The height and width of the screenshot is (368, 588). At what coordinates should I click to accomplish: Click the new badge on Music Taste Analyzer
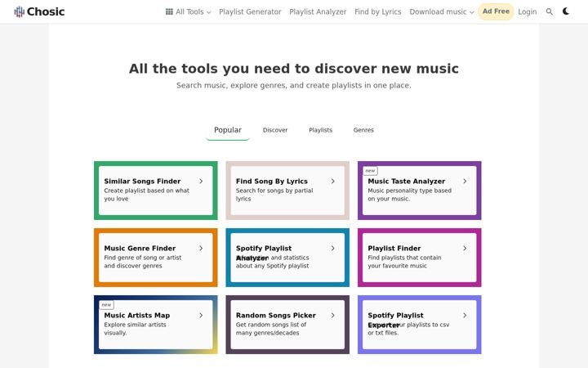[x=370, y=171]
